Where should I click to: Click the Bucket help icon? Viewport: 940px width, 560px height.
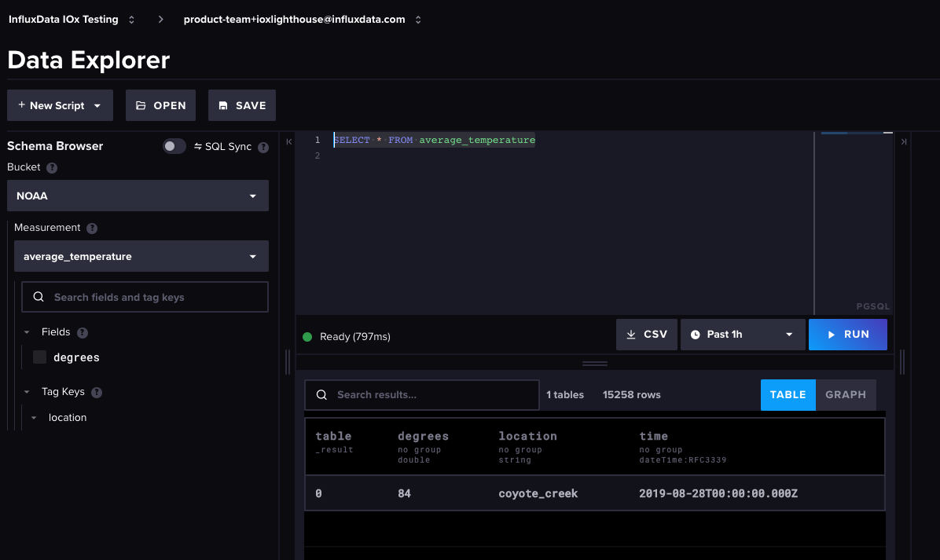coord(51,167)
